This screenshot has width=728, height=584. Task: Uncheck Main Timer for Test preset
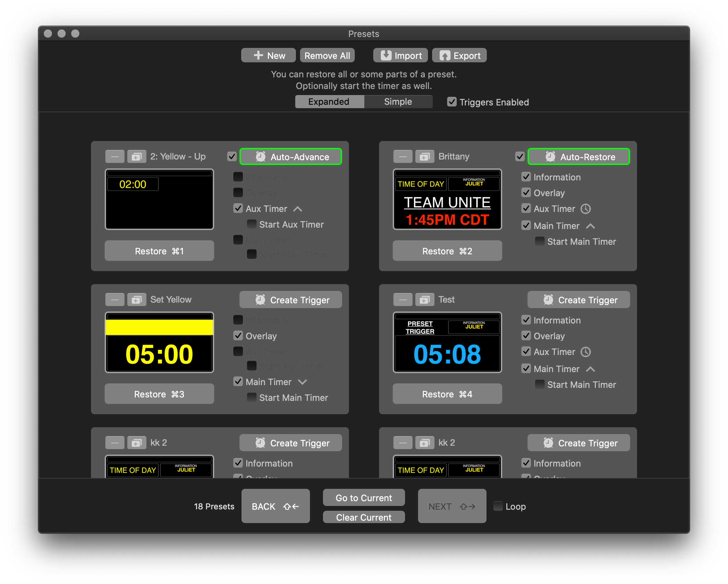(526, 369)
